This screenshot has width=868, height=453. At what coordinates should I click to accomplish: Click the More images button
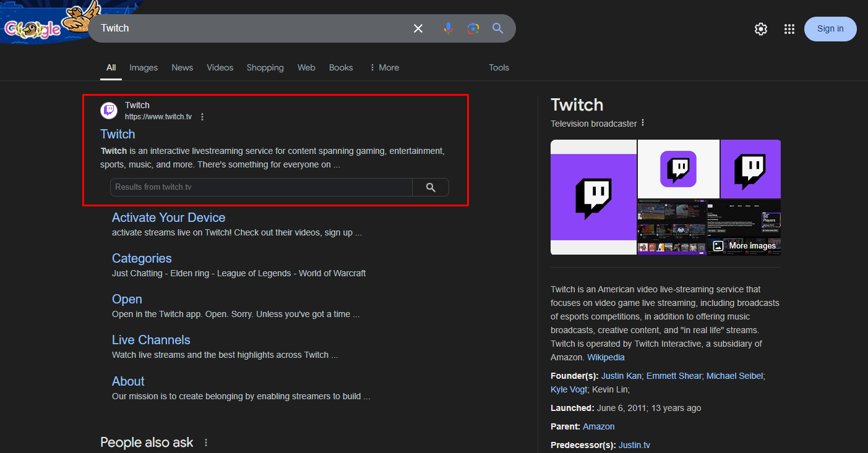744,246
